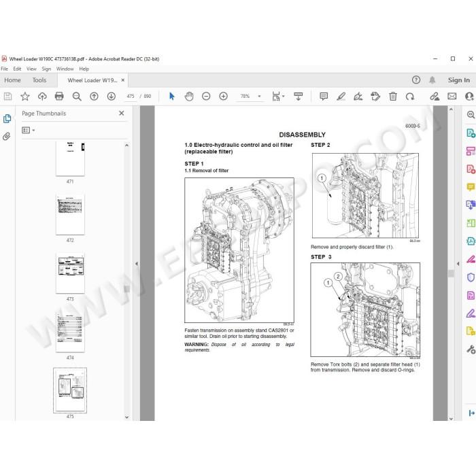Viewport: 476px width, 476px height.
Task: Open the File menu
Action: pyautogui.click(x=5, y=69)
